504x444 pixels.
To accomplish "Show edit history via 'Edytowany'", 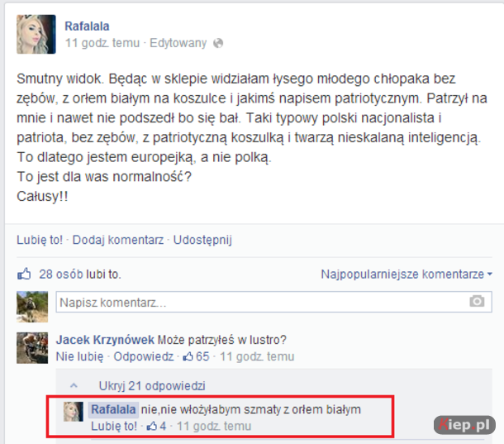I will pos(178,43).
